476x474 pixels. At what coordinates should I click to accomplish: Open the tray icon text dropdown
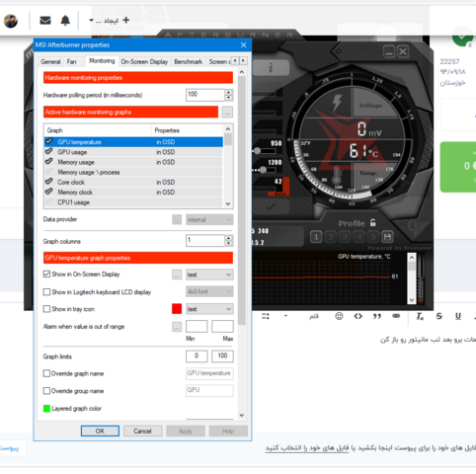[x=209, y=309]
